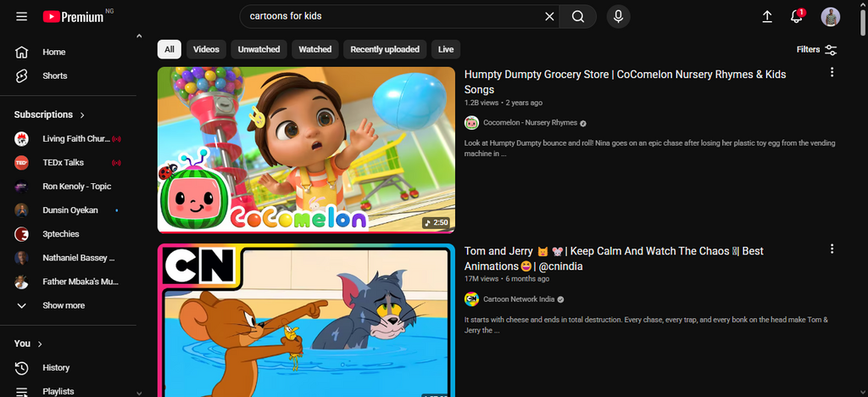Click the Home icon in sidebar
The width and height of the screenshot is (868, 397).
tap(21, 52)
